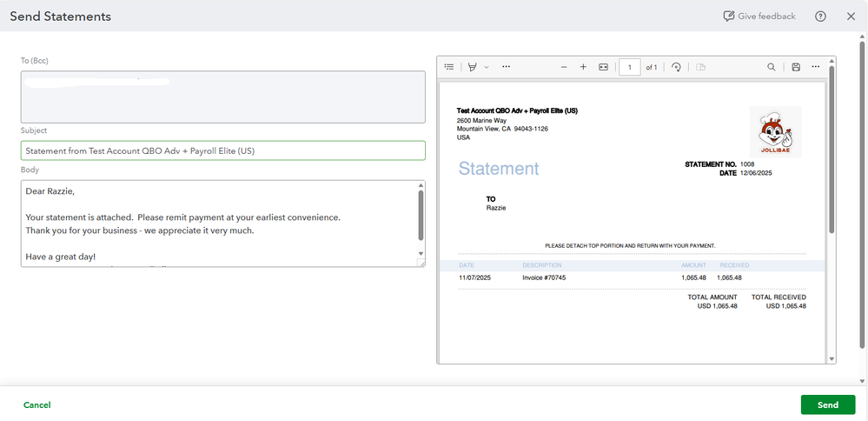
Task: Open the help question mark icon
Action: [x=820, y=17]
